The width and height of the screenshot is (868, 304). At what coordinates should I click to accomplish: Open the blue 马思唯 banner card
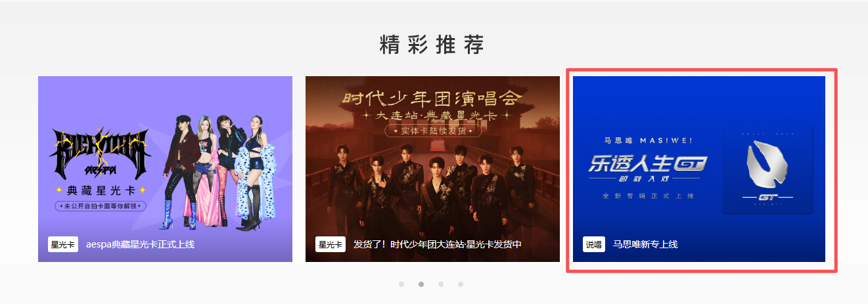[699, 169]
